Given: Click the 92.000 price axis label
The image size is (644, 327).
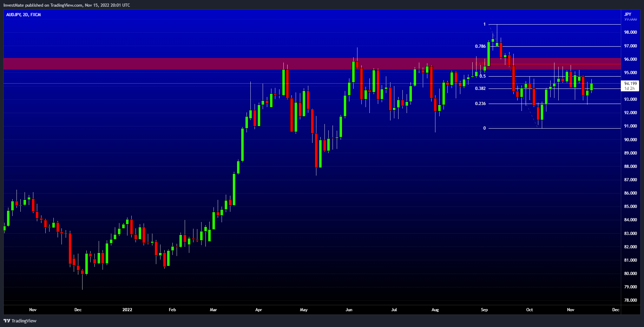Looking at the screenshot, I should (x=630, y=113).
